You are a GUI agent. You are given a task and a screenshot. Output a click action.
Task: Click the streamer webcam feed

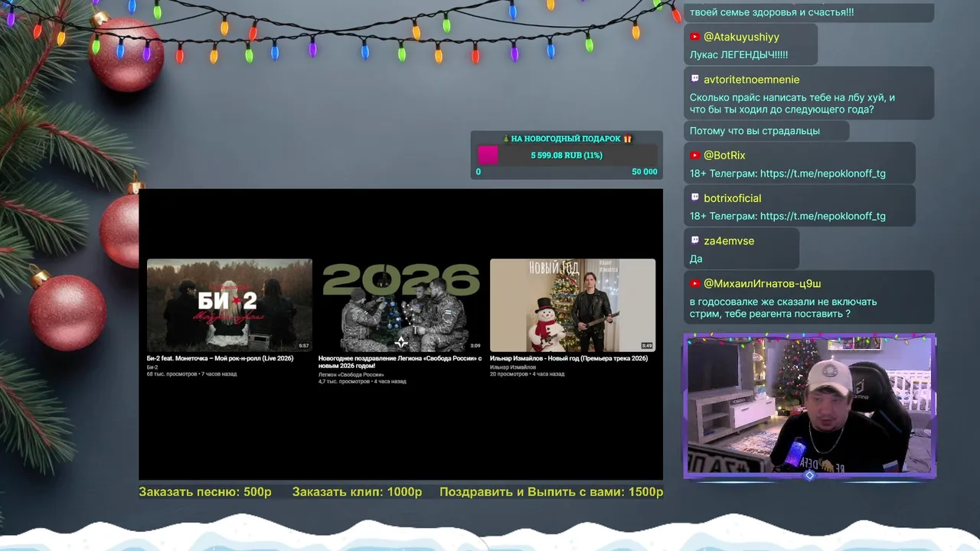(x=810, y=406)
